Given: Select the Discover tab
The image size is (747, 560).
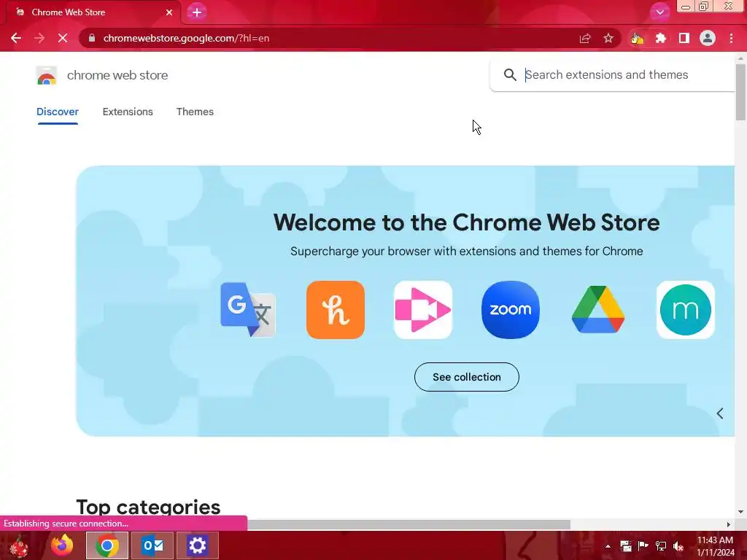Looking at the screenshot, I should [x=58, y=112].
